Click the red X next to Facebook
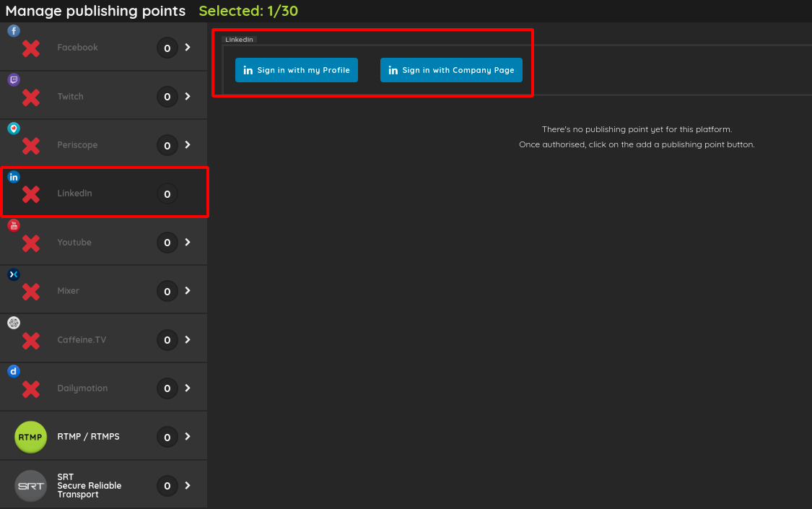 pos(31,48)
